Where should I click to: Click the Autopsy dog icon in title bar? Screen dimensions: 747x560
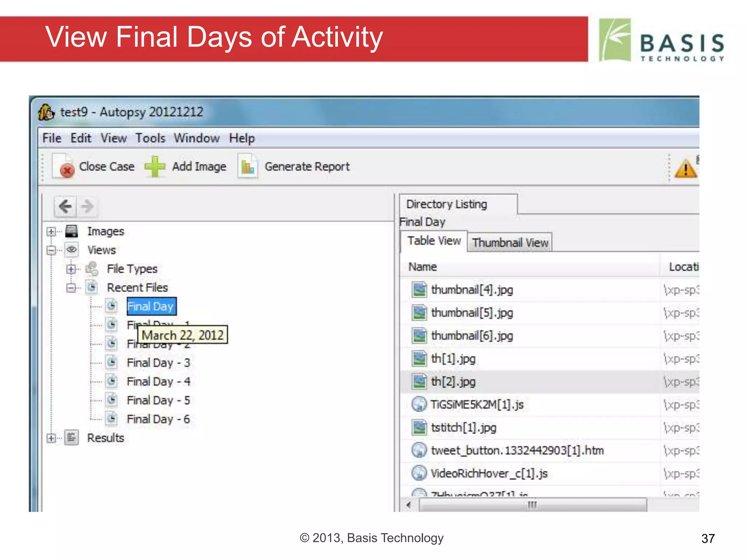tap(46, 112)
